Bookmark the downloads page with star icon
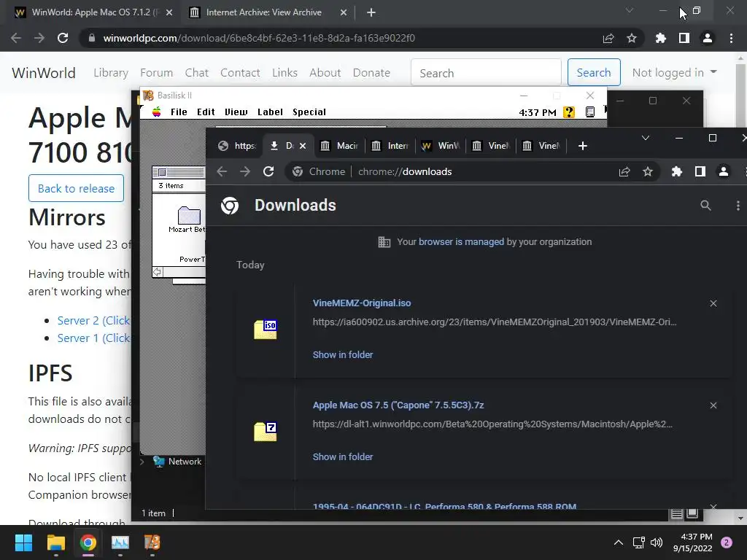This screenshot has width=747, height=560. click(648, 171)
